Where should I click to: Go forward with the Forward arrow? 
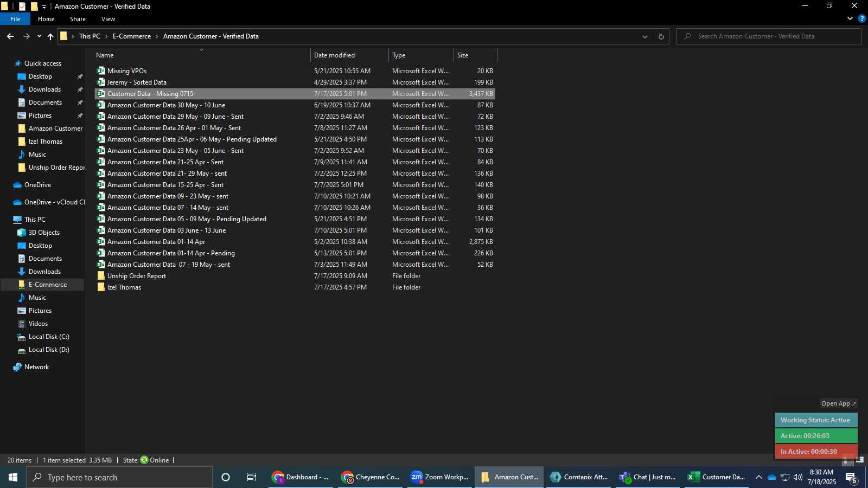pos(26,36)
